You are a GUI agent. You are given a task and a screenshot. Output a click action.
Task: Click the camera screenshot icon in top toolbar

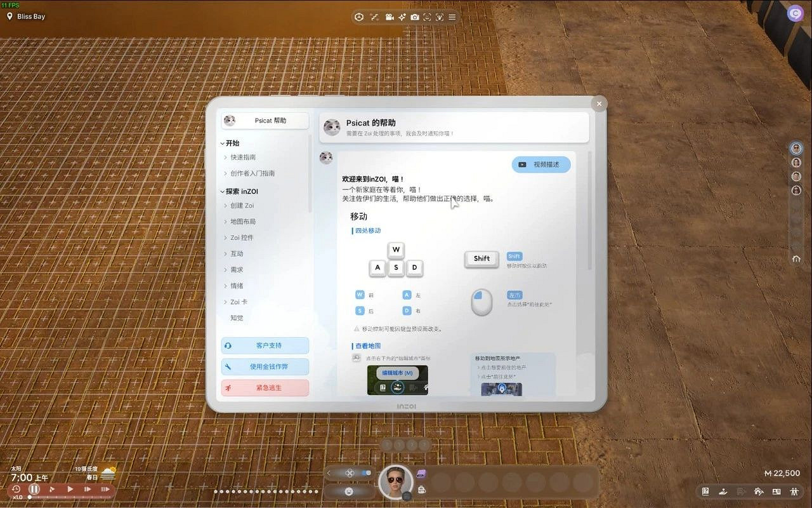click(x=414, y=17)
